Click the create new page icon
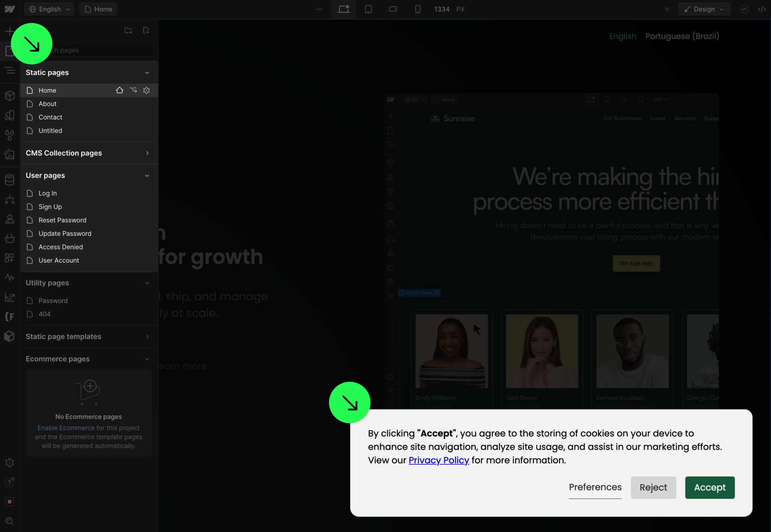Viewport: 771px width, 532px height. (146, 30)
